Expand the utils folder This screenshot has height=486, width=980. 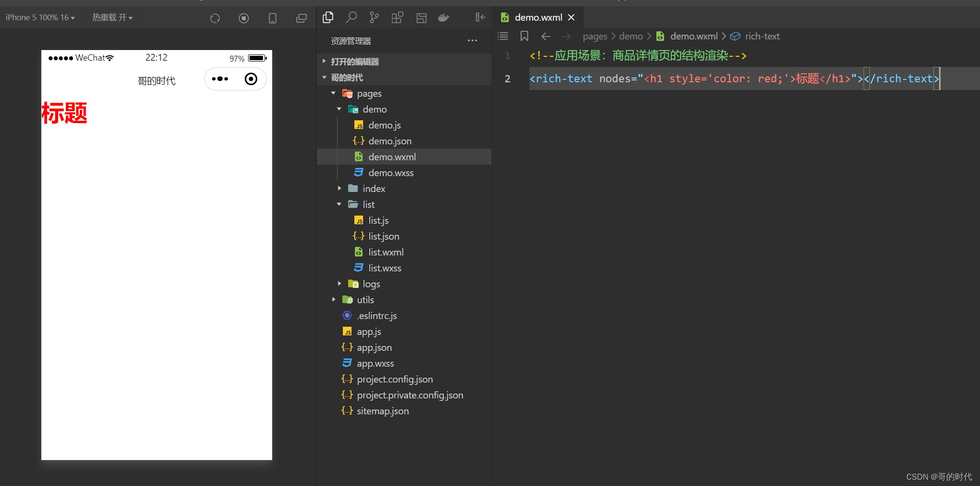(404, 300)
